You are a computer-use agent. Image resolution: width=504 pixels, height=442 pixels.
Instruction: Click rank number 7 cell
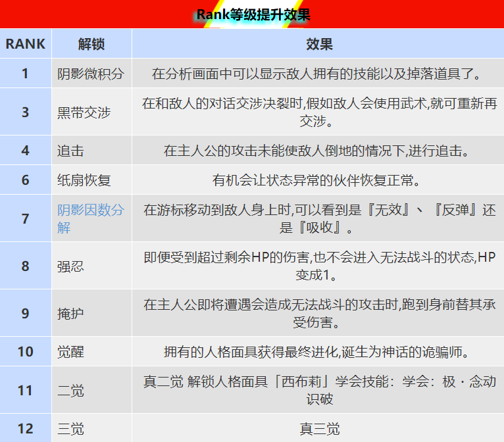(26, 218)
